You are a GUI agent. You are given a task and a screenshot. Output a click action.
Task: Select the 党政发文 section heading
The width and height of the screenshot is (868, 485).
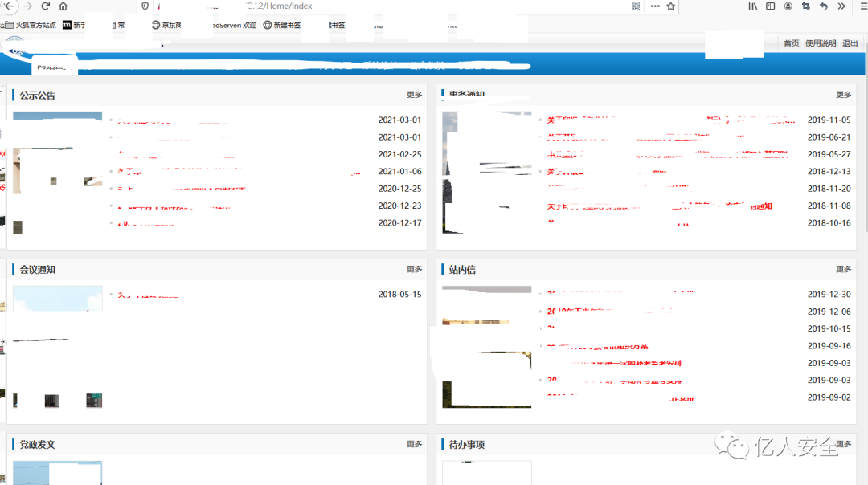[x=37, y=444]
